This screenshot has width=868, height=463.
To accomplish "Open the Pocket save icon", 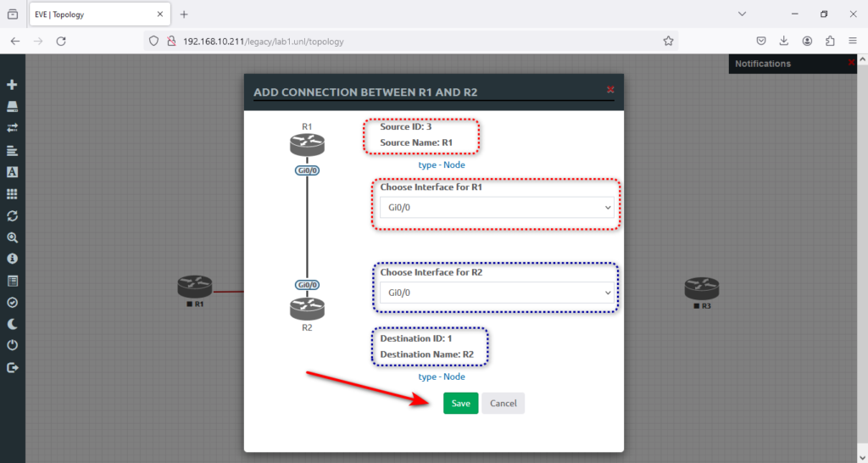I will (761, 41).
